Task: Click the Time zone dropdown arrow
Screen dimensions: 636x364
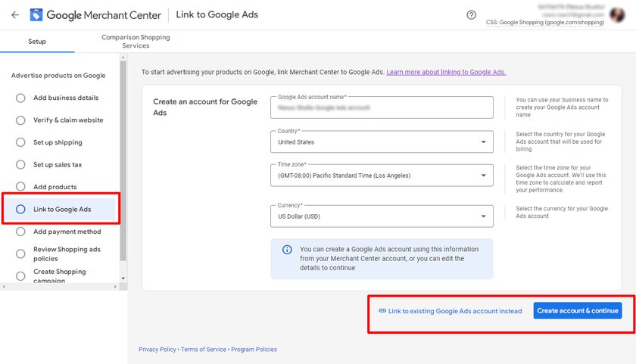Action: (484, 176)
